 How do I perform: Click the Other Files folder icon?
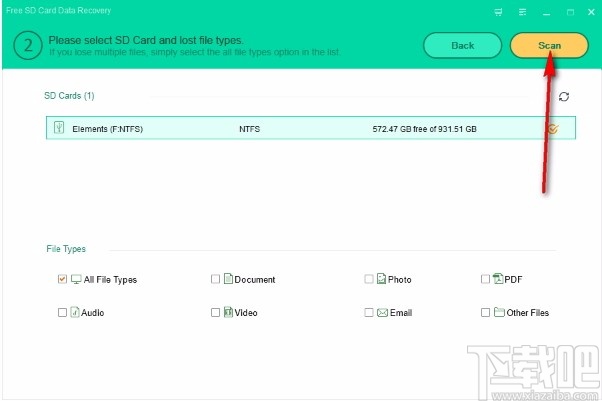coord(499,312)
